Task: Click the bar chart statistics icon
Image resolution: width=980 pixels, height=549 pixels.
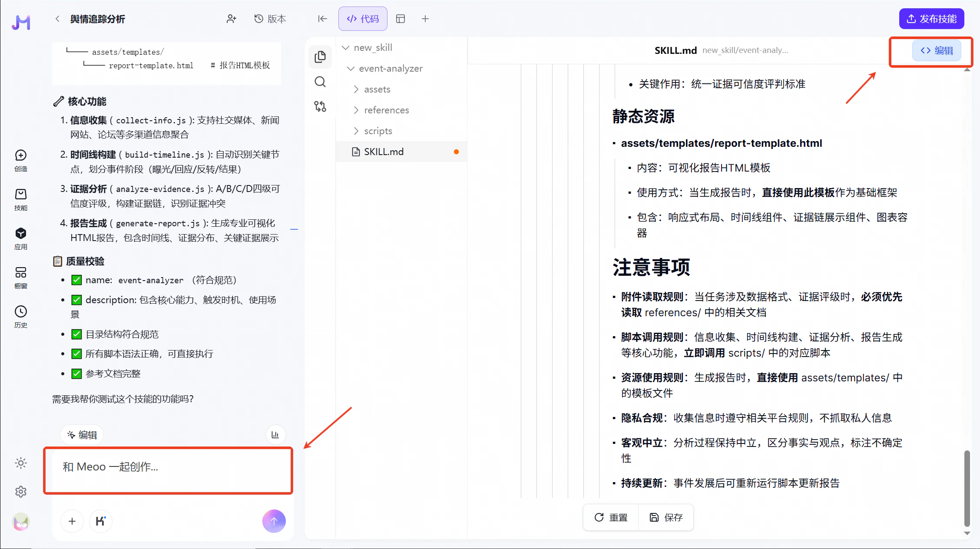Action: click(x=275, y=435)
